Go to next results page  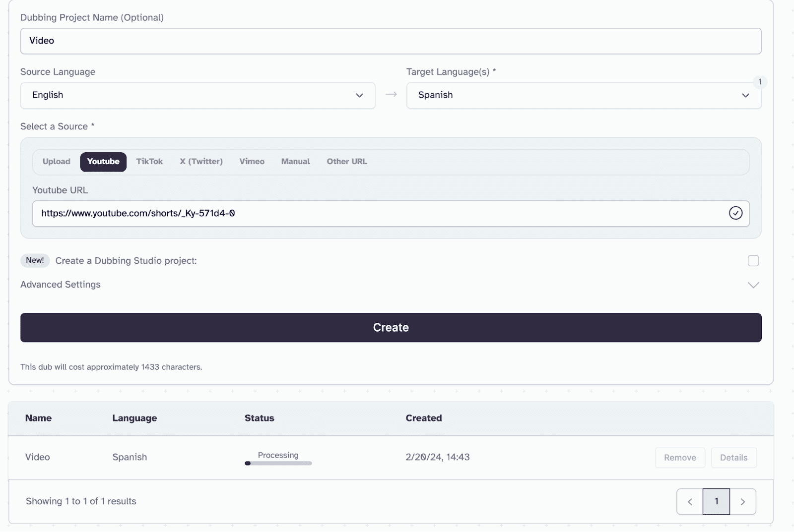click(x=743, y=502)
